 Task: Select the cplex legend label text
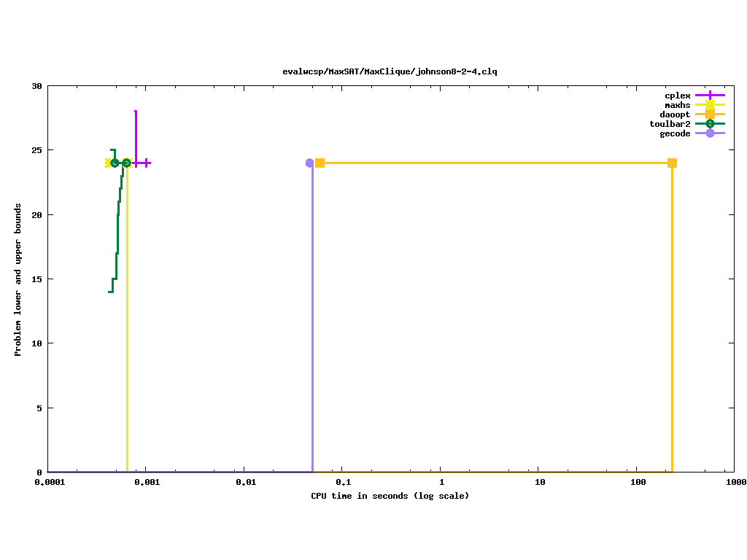coord(677,96)
